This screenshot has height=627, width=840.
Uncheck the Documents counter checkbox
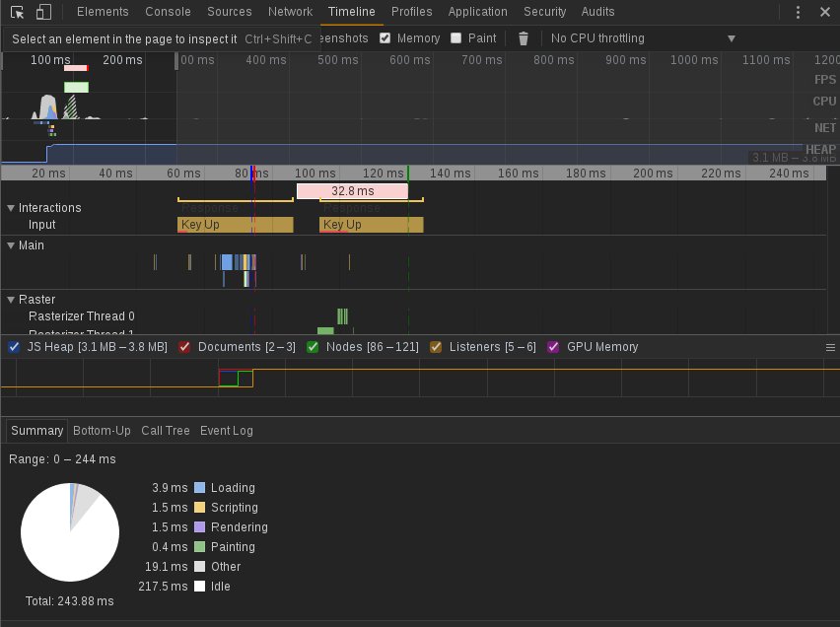coord(184,347)
